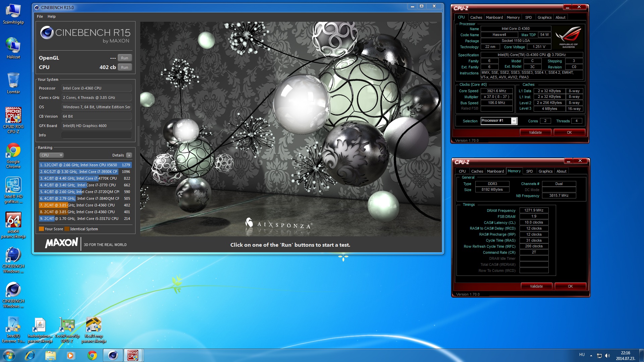Open Mainboard tab in top CPU-Z window
The width and height of the screenshot is (644, 362).
[494, 17]
